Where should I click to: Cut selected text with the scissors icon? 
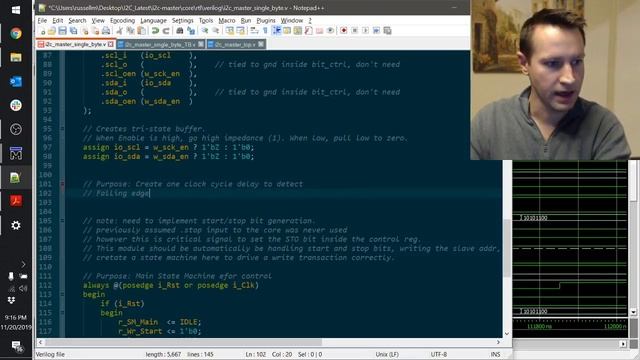pos(120,31)
